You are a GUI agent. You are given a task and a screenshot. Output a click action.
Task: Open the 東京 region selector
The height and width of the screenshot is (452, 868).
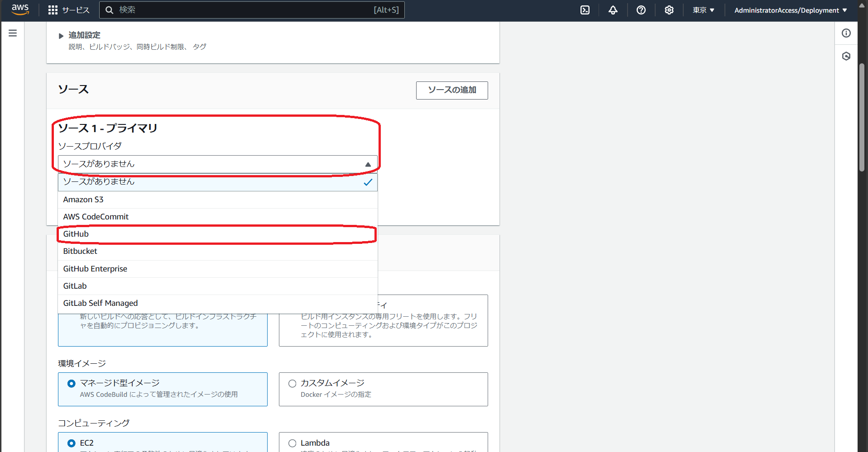(703, 10)
